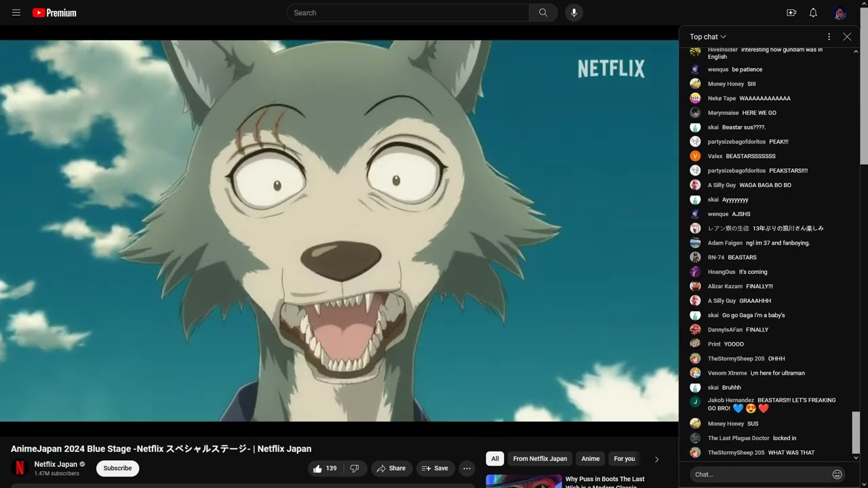Click the Beastars video frame

tap(339, 230)
